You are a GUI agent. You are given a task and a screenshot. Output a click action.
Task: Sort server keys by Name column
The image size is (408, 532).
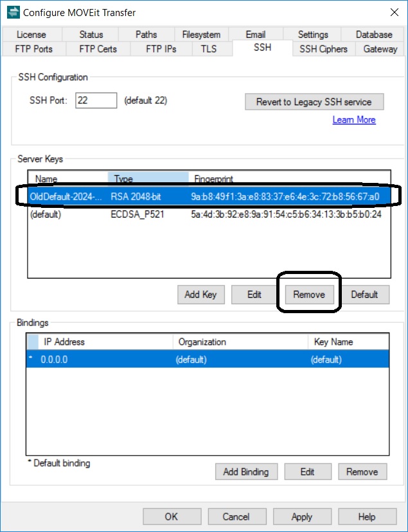[67, 179]
